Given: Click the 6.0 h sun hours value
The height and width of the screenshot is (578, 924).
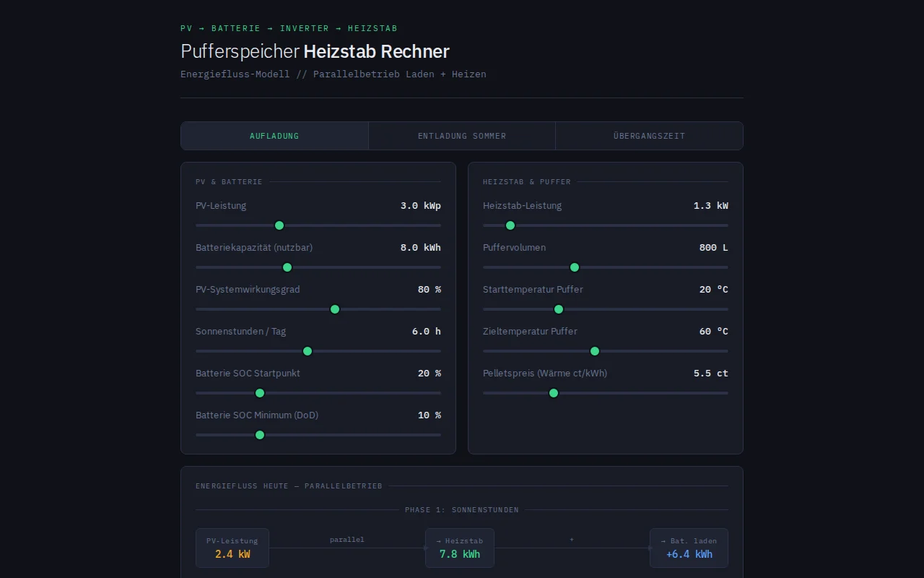Looking at the screenshot, I should click(427, 332).
